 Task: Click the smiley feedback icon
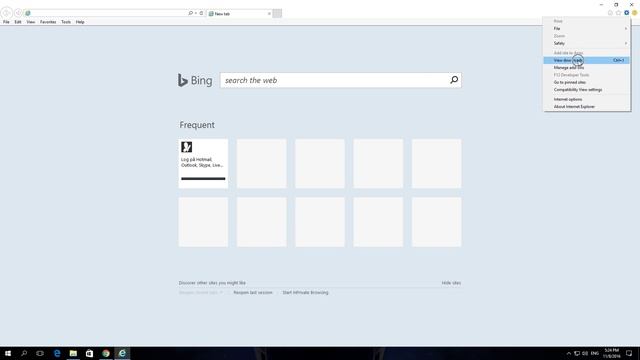pos(634,13)
